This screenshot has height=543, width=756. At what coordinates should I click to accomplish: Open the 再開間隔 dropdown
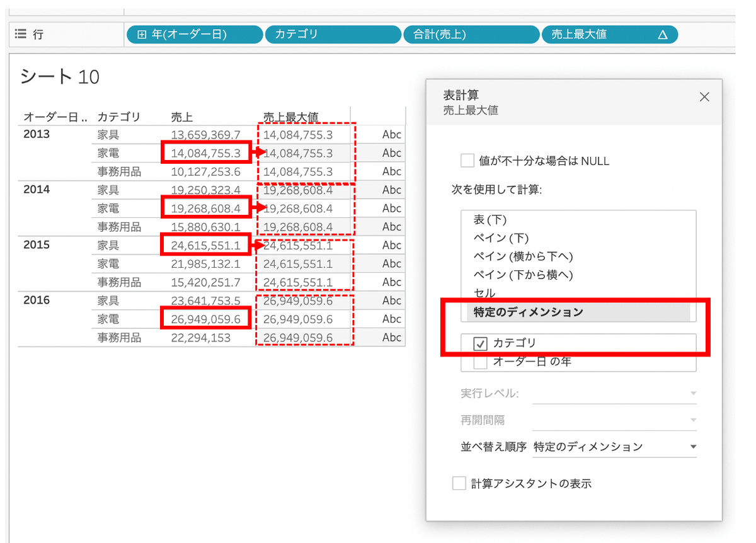693,420
